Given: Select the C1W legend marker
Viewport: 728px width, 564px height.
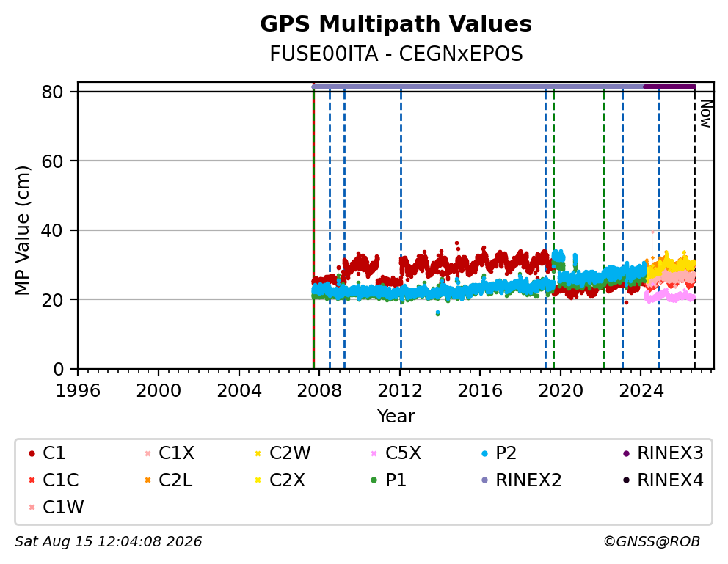Looking at the screenshot, I should 32,507.
